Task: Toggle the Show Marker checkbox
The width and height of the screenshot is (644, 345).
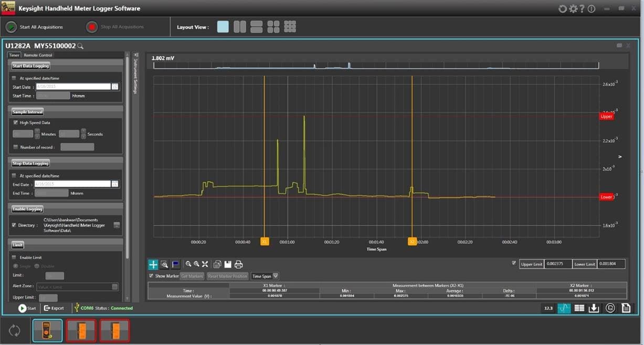Action: [x=152, y=276]
